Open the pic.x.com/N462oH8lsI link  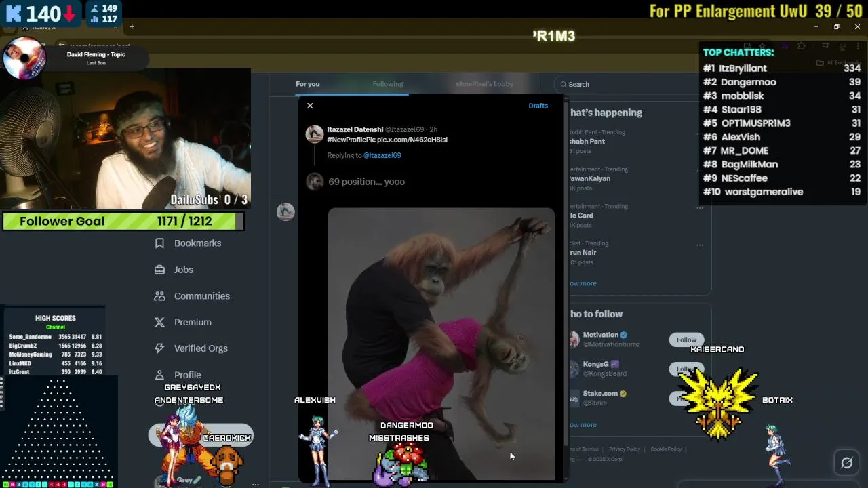[x=412, y=140]
